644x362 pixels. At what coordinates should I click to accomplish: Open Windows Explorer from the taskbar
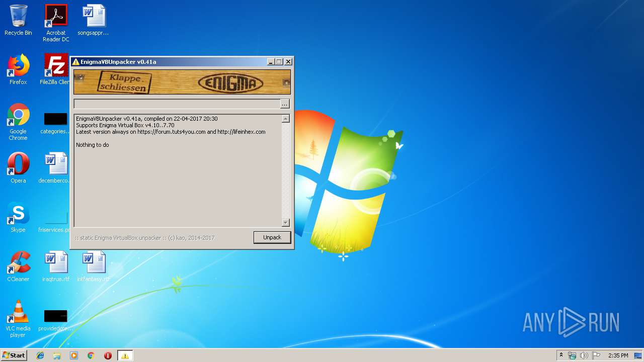pos(57,355)
